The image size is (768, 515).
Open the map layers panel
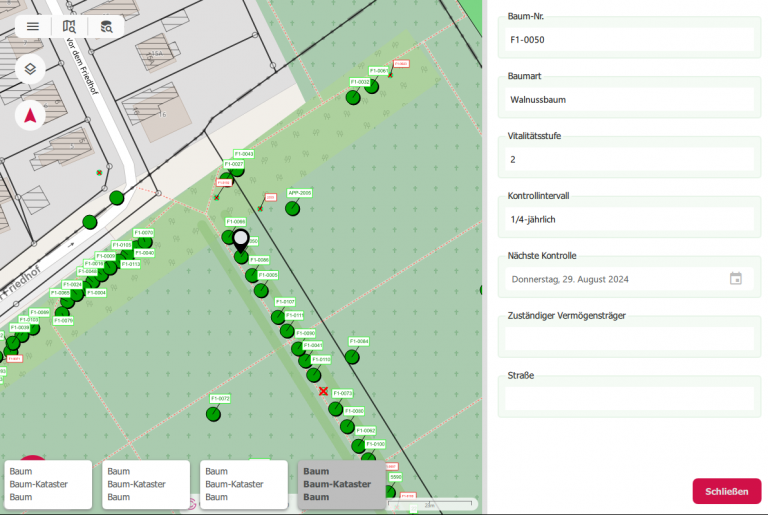(x=30, y=69)
